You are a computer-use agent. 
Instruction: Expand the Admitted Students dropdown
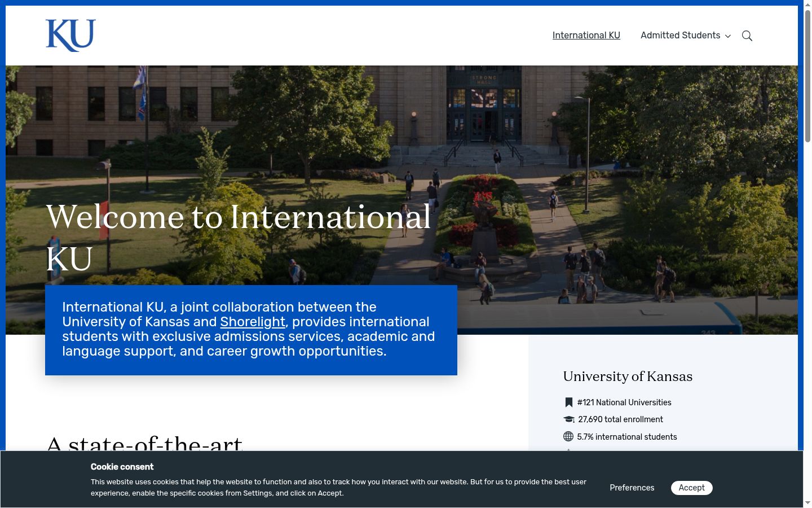(x=686, y=36)
